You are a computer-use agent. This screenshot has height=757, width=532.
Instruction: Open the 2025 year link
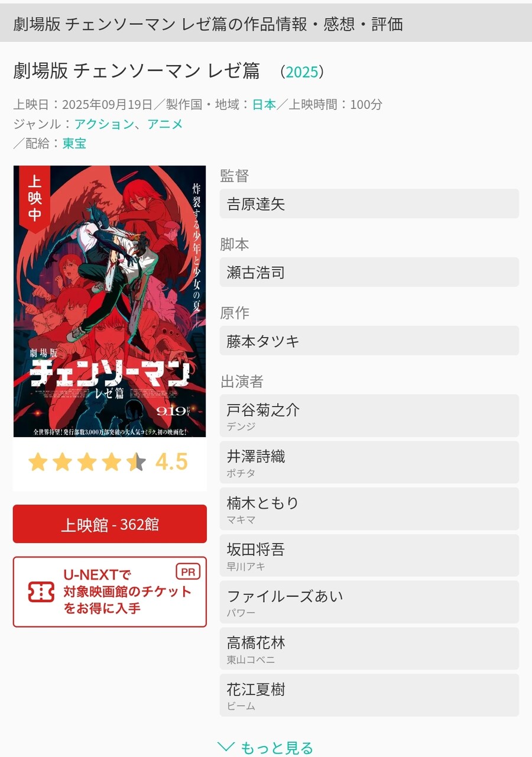[x=302, y=72]
